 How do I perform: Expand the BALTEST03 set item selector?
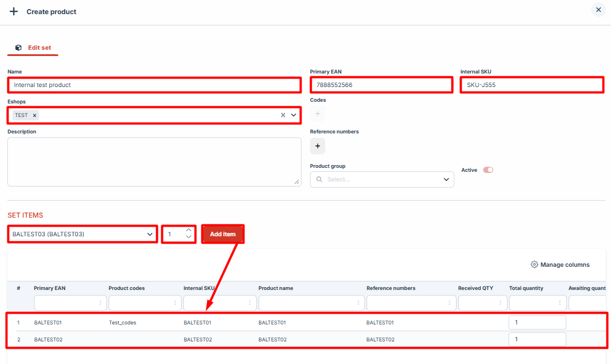pyautogui.click(x=150, y=234)
